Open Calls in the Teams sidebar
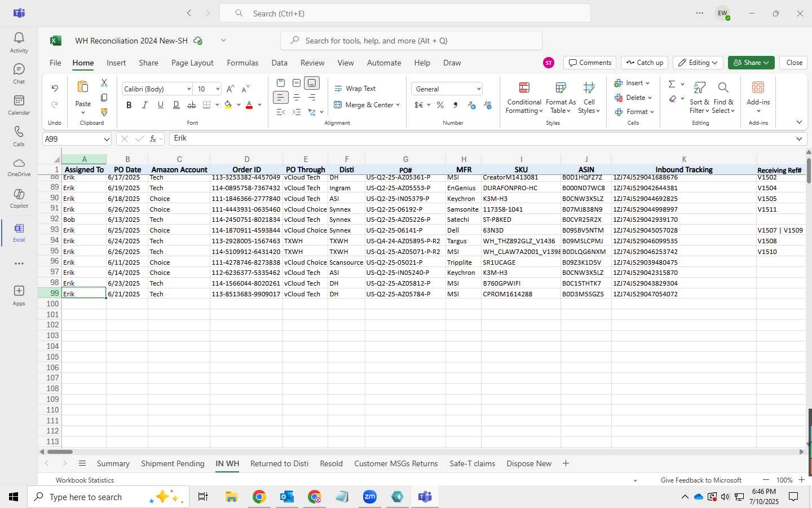 19,136
